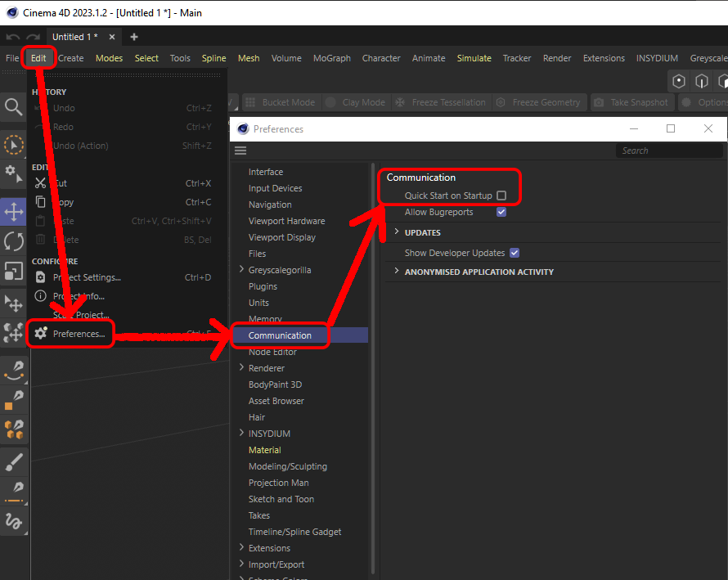
Task: Expand the INSYDIUM tree item
Action: point(241,433)
